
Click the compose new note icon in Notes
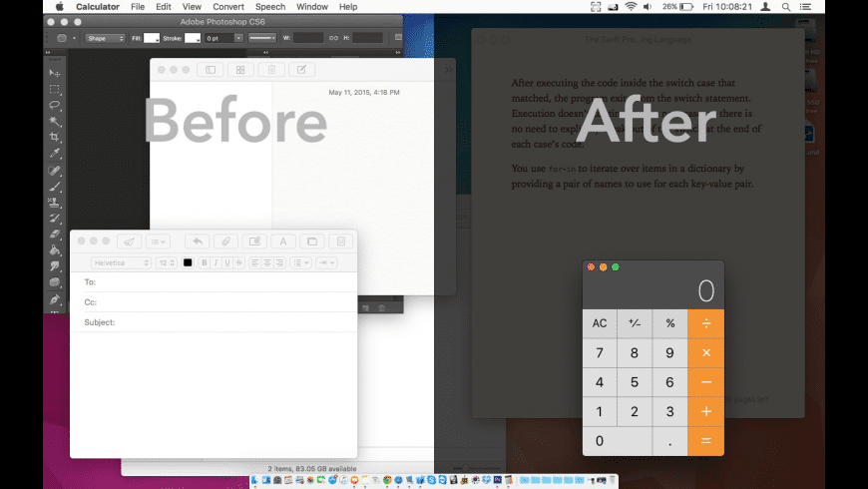point(301,70)
